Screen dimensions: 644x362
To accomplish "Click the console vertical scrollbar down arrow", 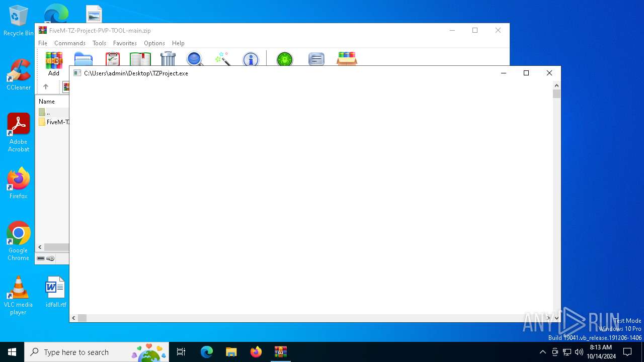I will [556, 318].
